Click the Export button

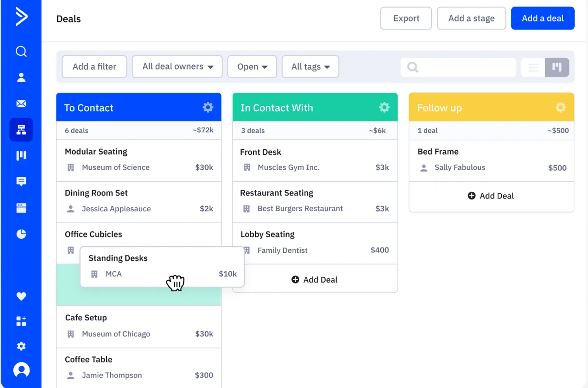point(406,18)
